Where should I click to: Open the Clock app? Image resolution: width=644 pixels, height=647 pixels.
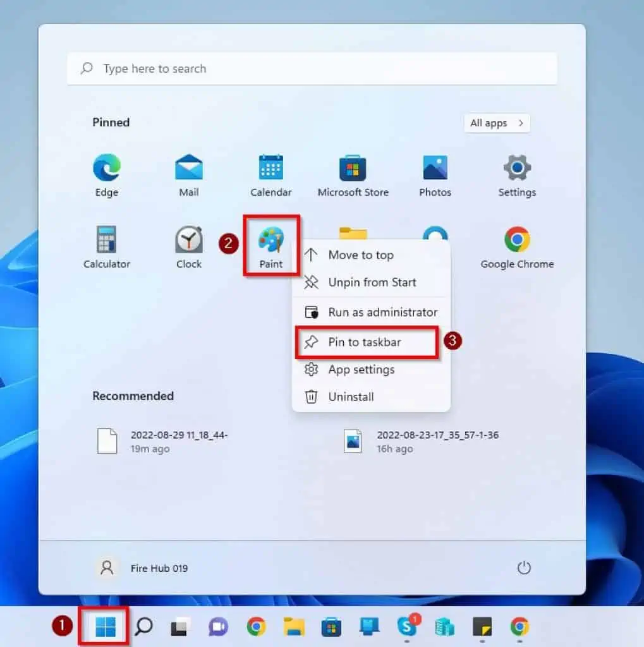point(188,241)
